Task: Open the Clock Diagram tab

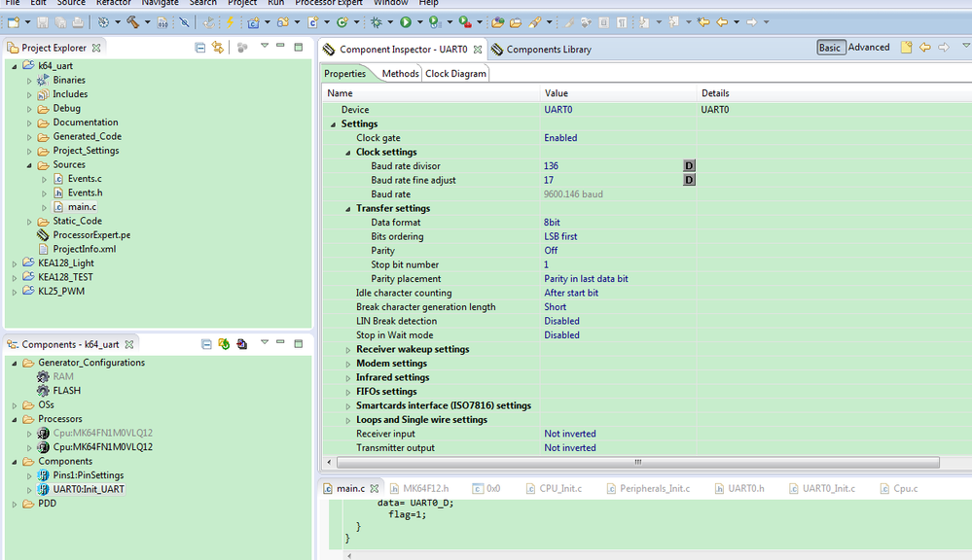Action: point(455,73)
